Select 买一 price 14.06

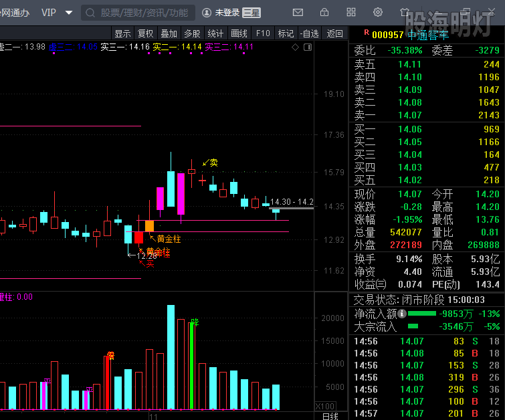[x=409, y=129]
